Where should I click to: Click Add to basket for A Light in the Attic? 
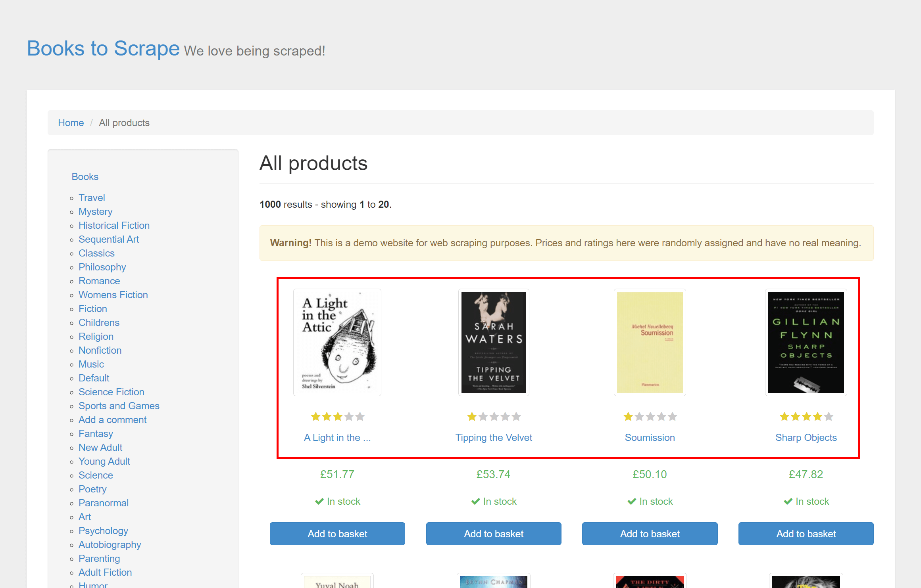337,534
